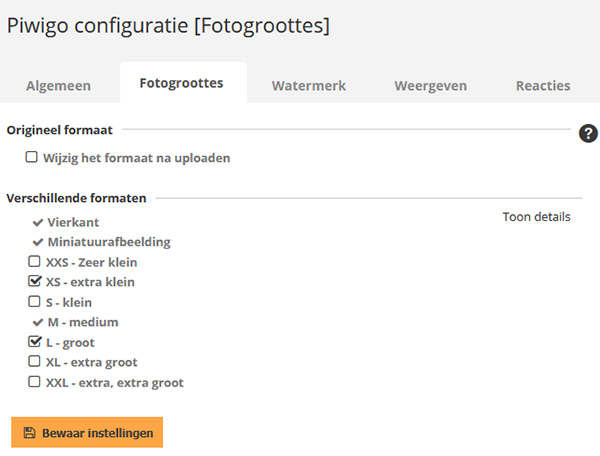Uncheck the XS - extra klein option
600x456 pixels.
pyautogui.click(x=34, y=281)
